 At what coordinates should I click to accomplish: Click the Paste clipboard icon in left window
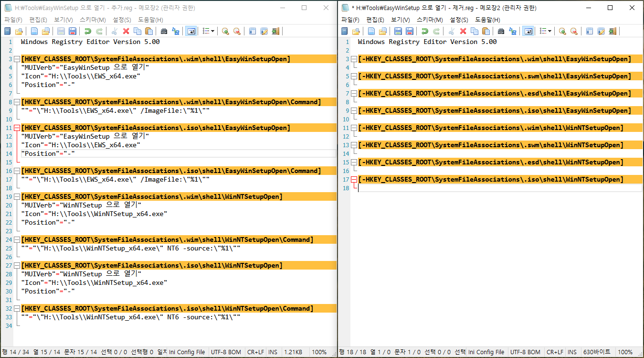coord(149,31)
